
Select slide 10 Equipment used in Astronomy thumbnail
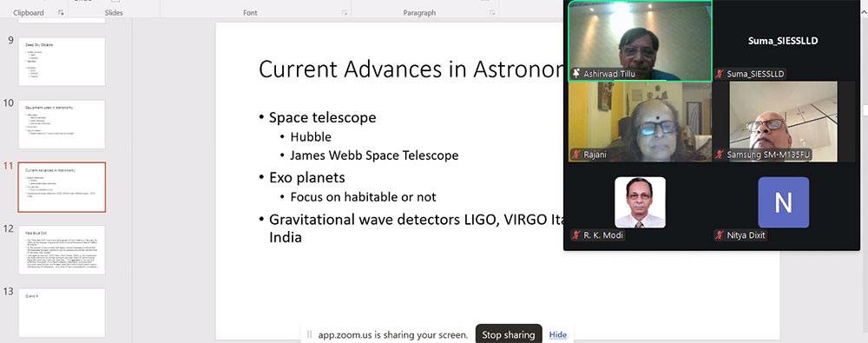click(62, 124)
